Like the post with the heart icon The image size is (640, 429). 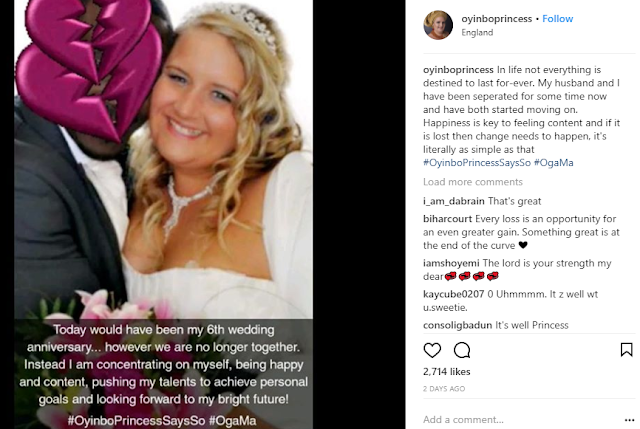[432, 350]
